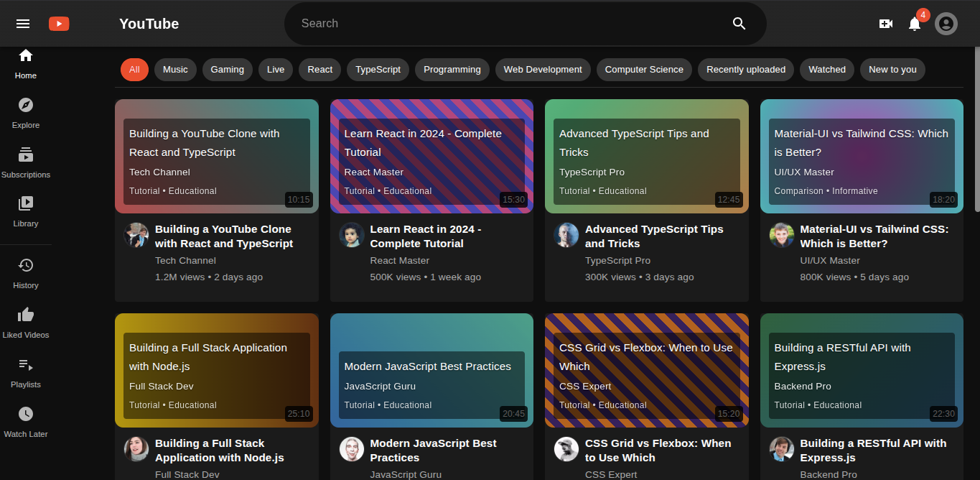
Task: Click the "500K views • 1 week ago" text
Action: pos(426,277)
